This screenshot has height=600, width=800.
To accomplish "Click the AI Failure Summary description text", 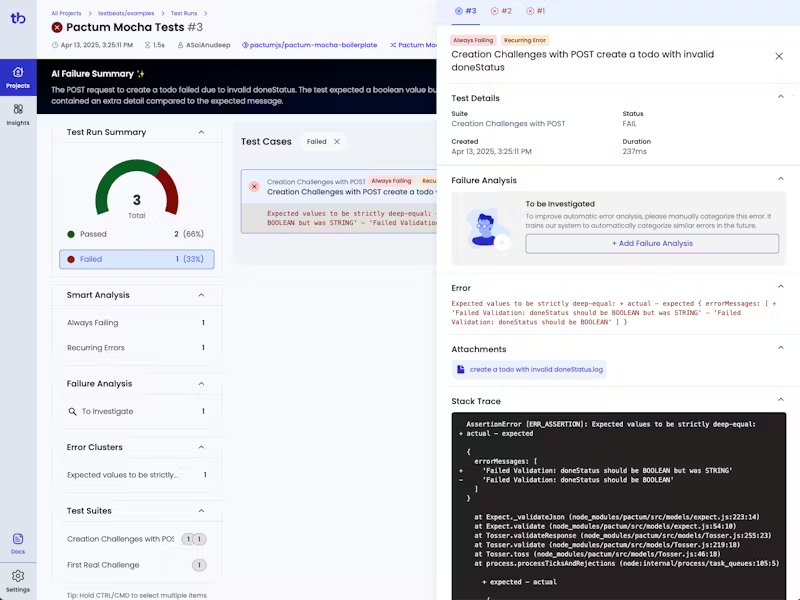I will click(243, 95).
